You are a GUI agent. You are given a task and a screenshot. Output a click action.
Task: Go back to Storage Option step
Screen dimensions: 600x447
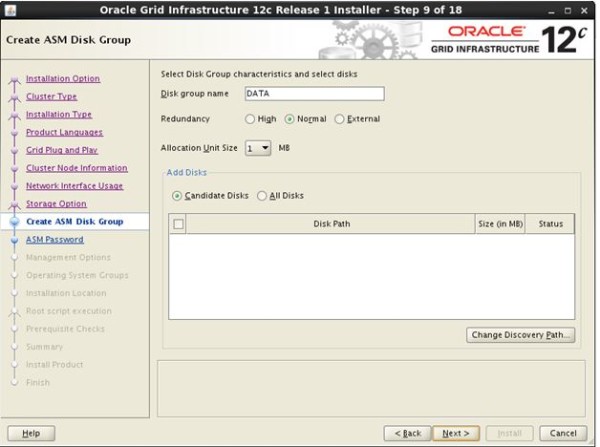[56, 204]
